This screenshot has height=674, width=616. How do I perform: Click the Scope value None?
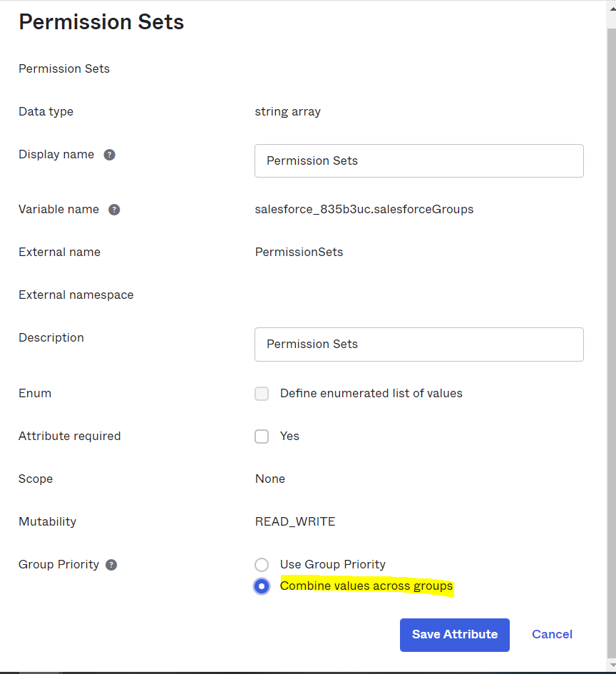pyautogui.click(x=269, y=479)
